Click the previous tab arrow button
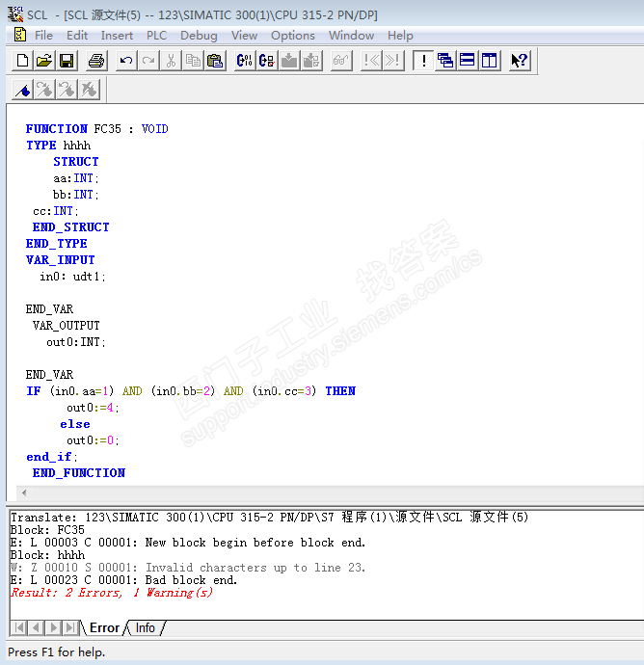Image resolution: width=644 pixels, height=665 pixels. point(36,627)
